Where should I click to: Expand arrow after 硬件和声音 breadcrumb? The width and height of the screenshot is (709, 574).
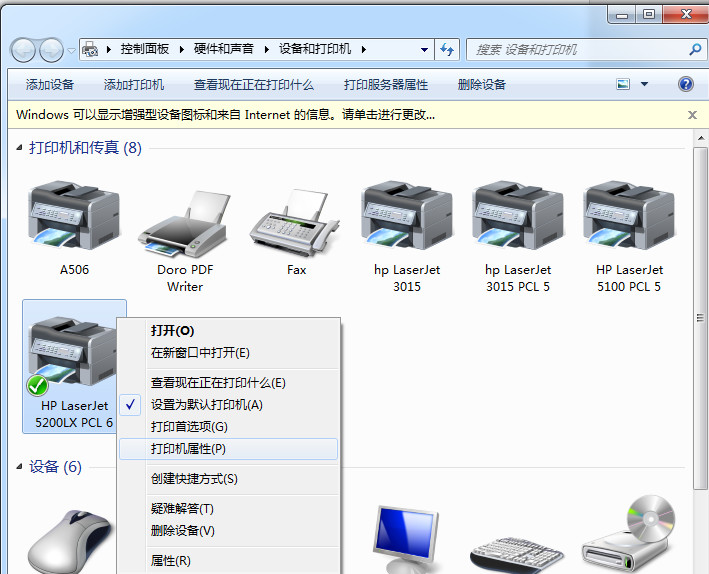click(x=266, y=49)
